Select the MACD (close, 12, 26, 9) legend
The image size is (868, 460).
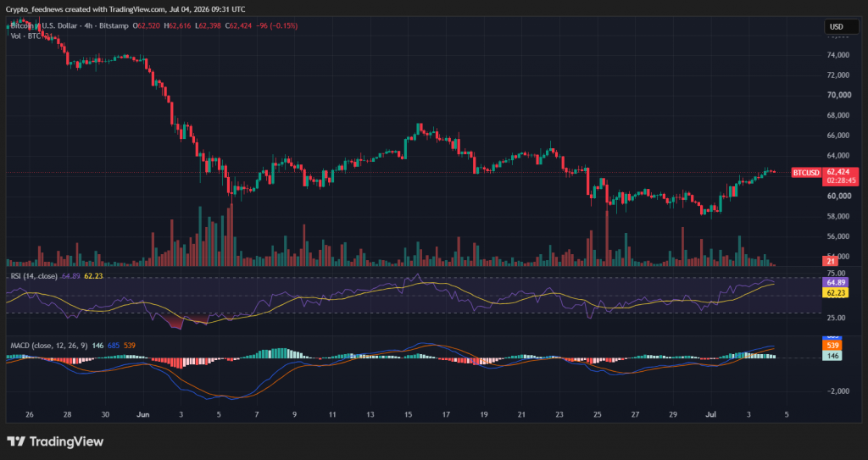(x=49, y=346)
